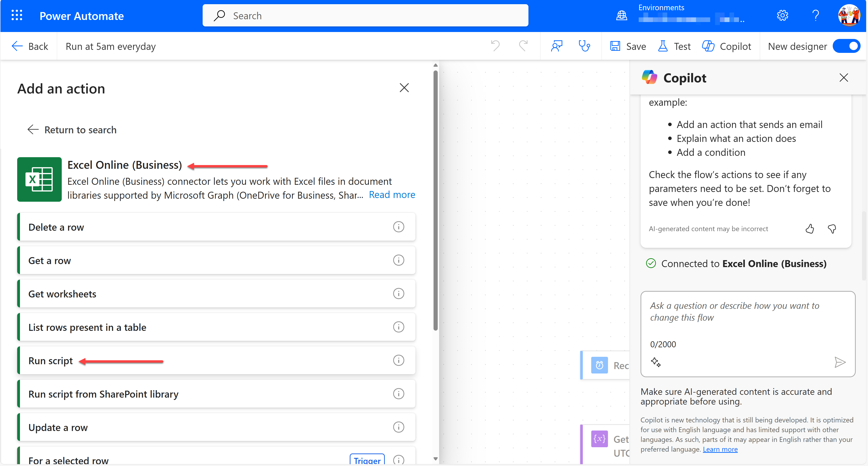Select the Delete a row action
The height and width of the screenshot is (466, 868).
click(216, 227)
